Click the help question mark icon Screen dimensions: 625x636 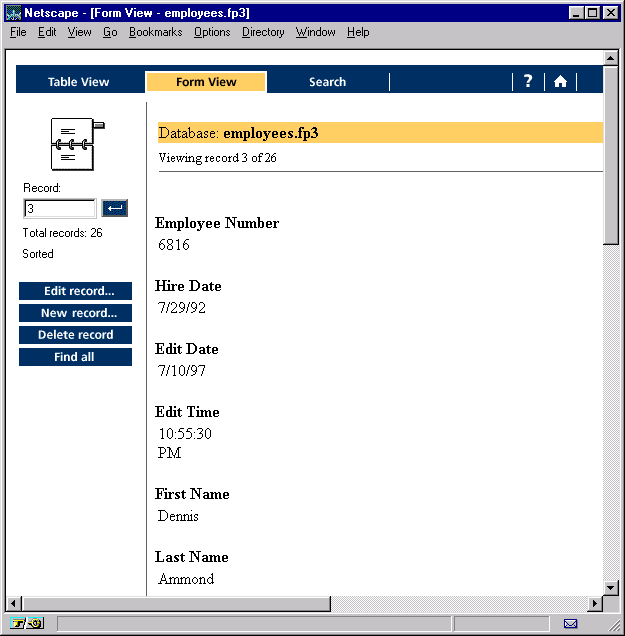528,82
